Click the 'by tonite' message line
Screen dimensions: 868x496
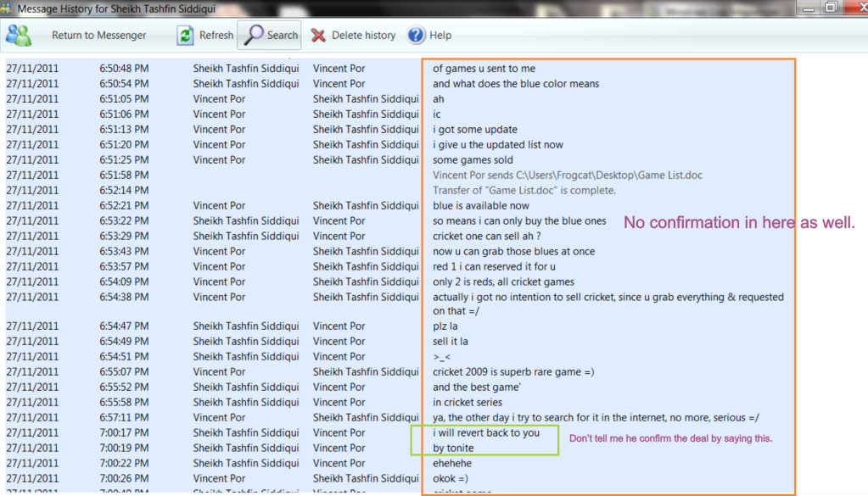point(453,449)
